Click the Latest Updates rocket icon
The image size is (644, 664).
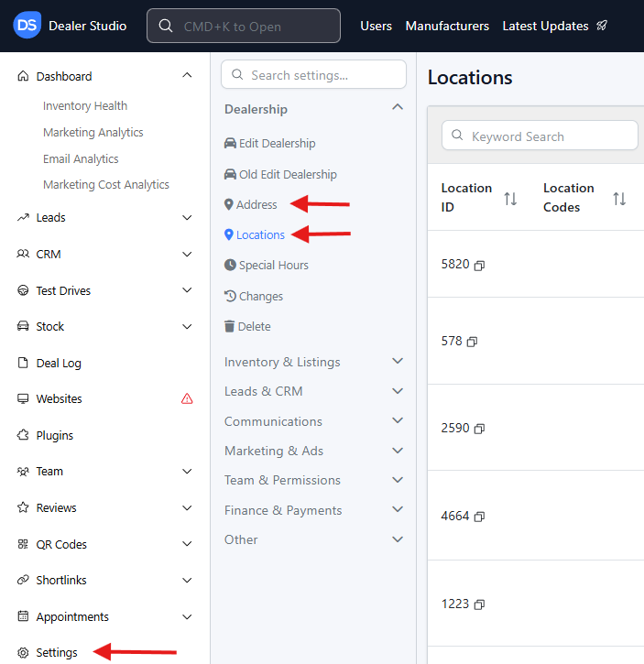click(x=602, y=26)
